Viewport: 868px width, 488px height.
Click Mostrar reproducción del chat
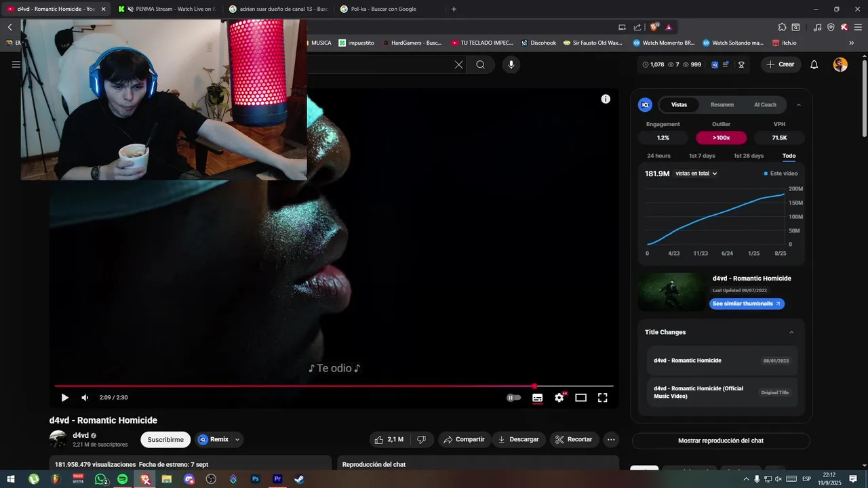pyautogui.click(x=721, y=441)
